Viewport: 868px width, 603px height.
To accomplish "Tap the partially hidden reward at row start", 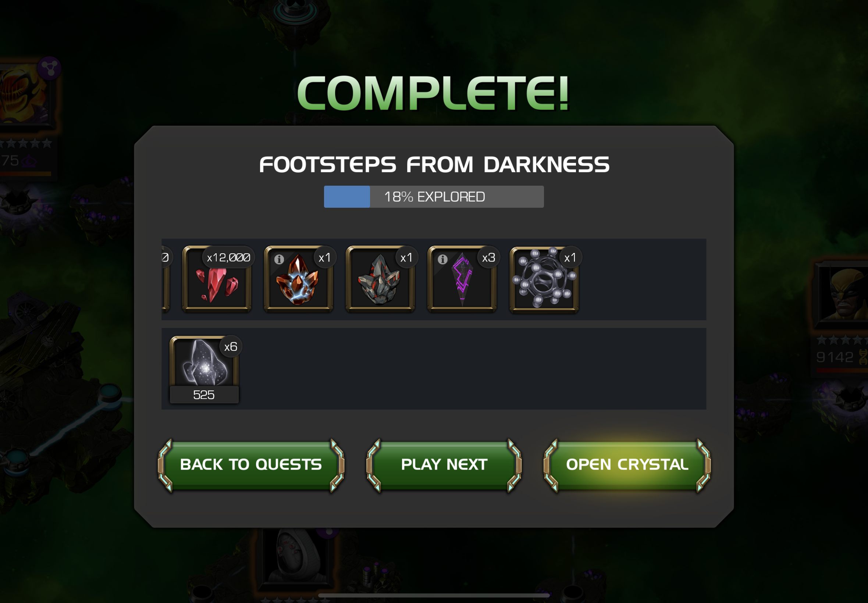I will pos(165,279).
